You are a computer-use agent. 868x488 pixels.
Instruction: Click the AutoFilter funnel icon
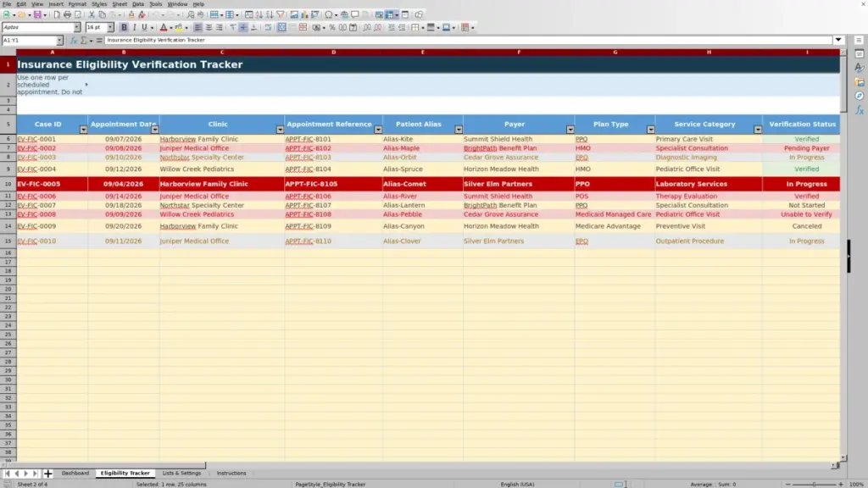click(281, 15)
